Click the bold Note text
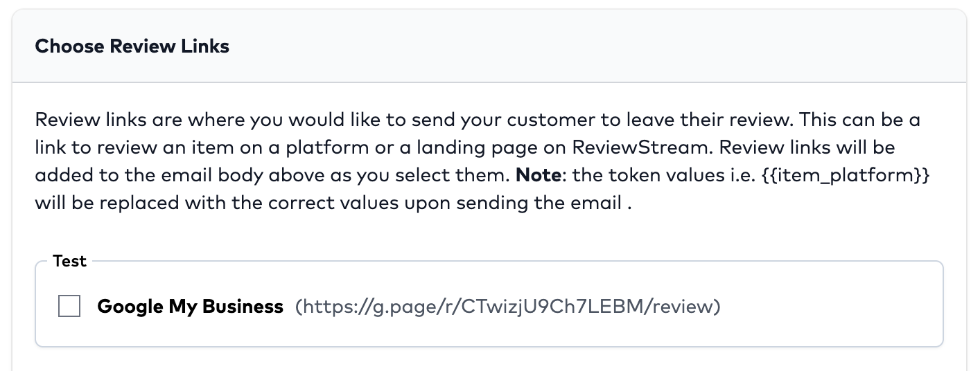This screenshot has width=980, height=371. [x=538, y=175]
